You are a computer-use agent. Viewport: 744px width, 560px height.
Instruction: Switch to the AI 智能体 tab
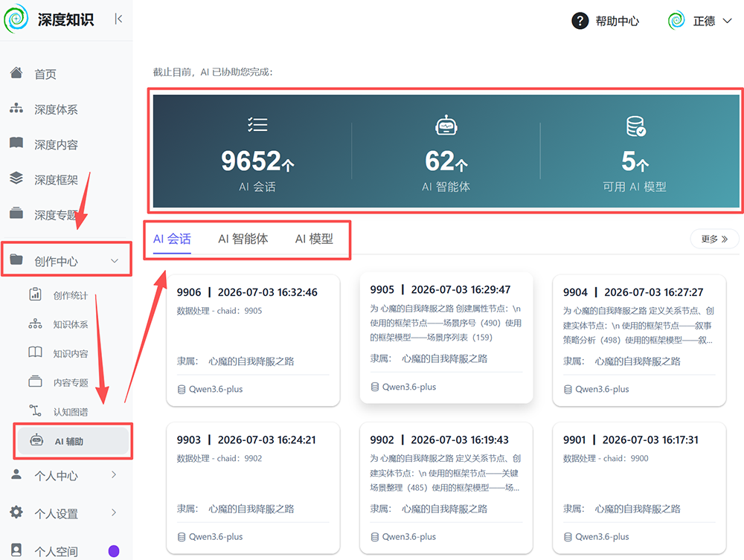click(x=243, y=239)
